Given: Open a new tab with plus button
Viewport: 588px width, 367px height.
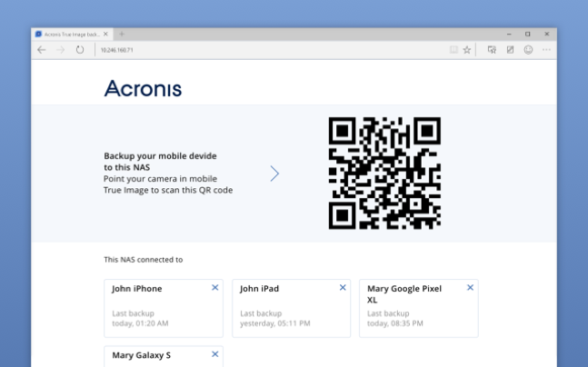Looking at the screenshot, I should tap(122, 35).
